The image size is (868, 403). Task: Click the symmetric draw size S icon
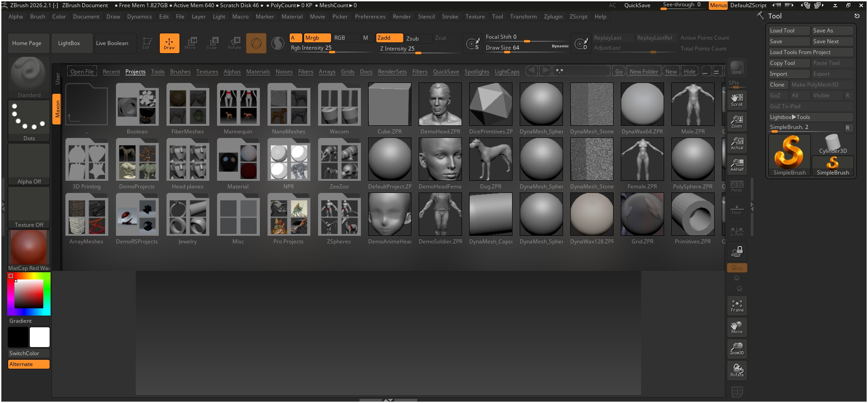coord(473,44)
